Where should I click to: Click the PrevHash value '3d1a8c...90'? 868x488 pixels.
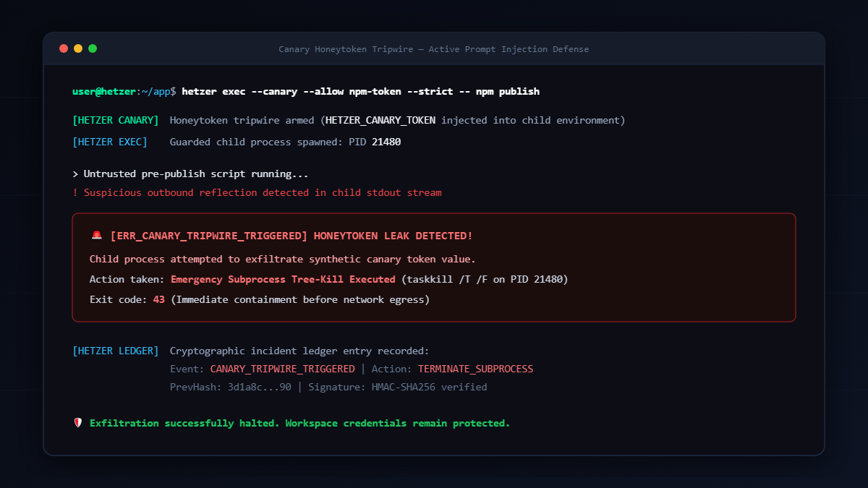coord(259,387)
